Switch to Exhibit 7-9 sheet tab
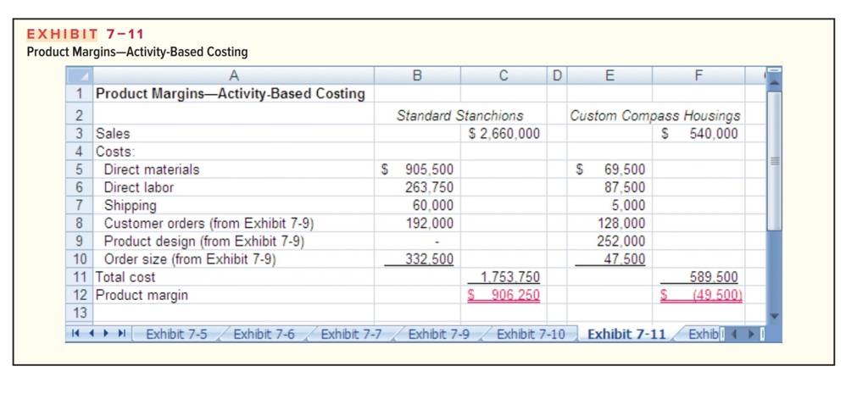 click(439, 334)
